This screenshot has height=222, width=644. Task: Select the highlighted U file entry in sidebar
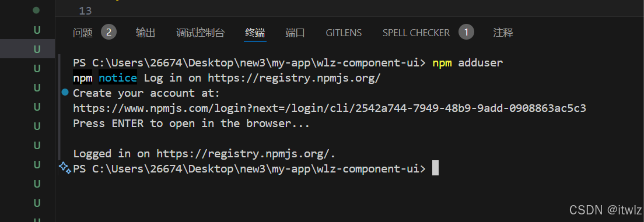pos(37,50)
